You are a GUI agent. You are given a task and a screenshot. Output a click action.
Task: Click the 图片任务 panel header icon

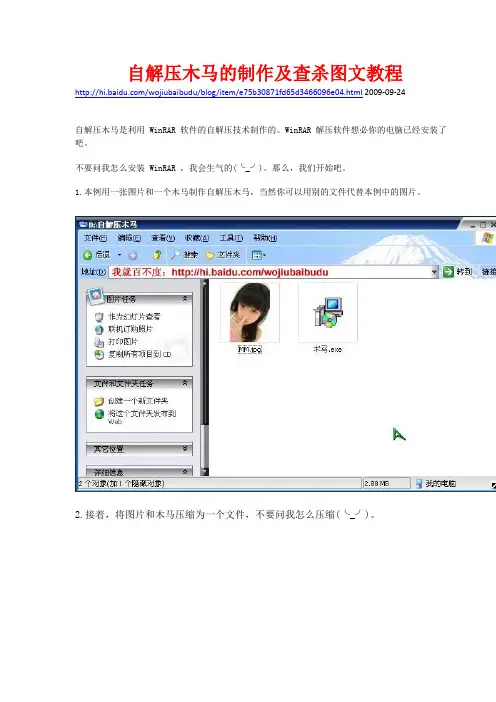coord(95,295)
